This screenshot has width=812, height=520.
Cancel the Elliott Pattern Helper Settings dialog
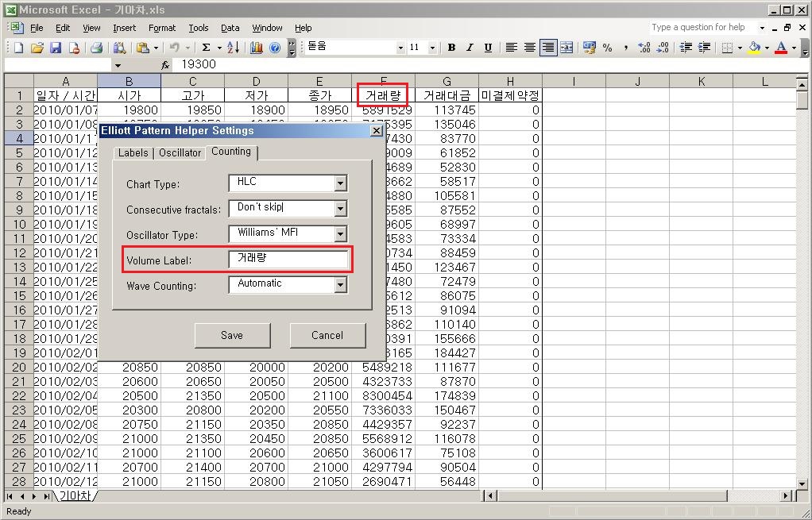[x=327, y=335]
